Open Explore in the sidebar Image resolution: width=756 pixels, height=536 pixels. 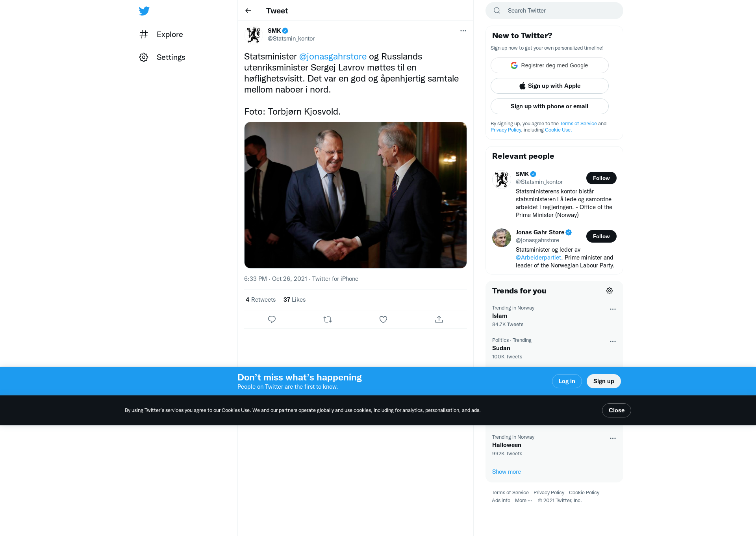pyautogui.click(x=161, y=34)
